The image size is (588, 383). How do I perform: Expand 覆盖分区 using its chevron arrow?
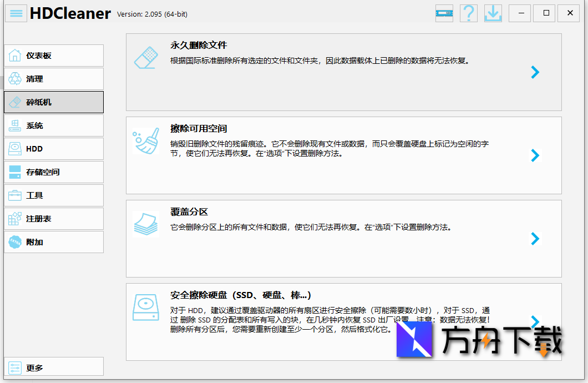click(x=535, y=239)
